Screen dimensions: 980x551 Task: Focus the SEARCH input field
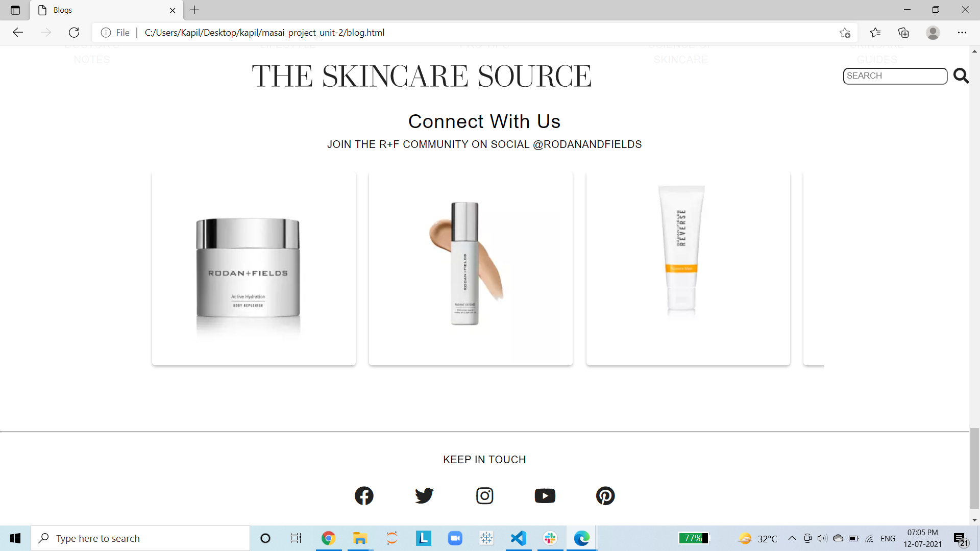pyautogui.click(x=895, y=76)
